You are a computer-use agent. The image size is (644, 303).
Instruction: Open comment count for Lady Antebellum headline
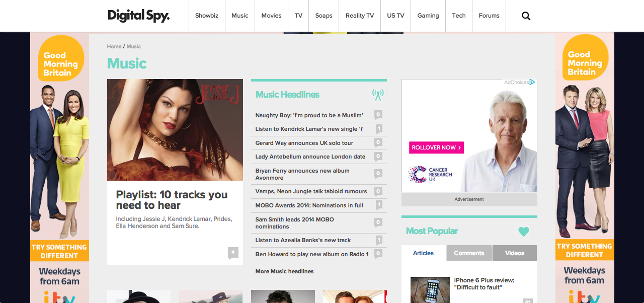tap(378, 157)
